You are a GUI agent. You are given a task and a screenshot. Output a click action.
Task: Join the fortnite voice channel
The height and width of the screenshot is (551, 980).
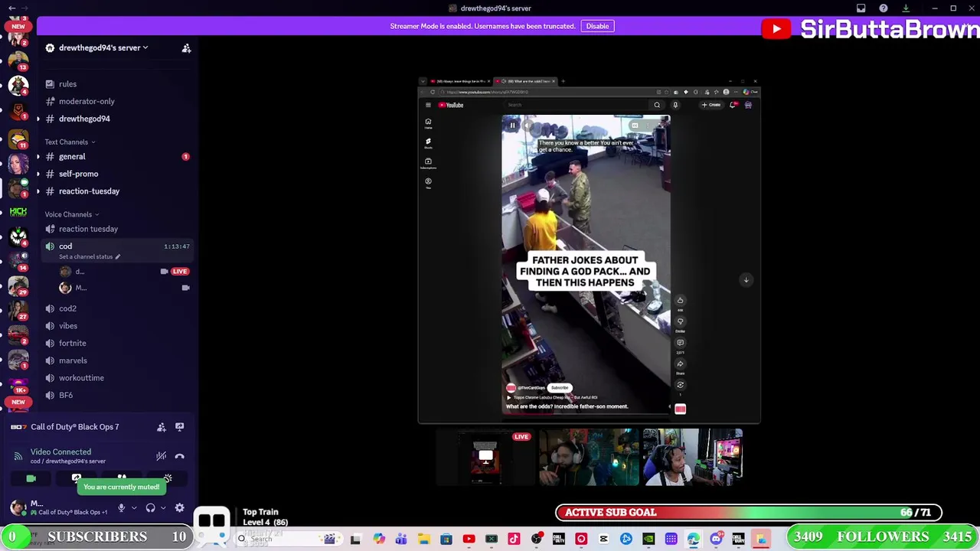[x=72, y=343]
